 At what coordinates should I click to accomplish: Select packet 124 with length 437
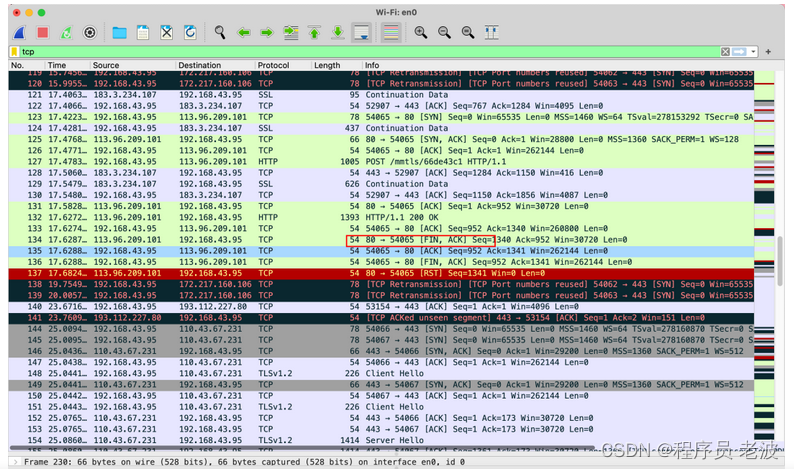point(381,129)
